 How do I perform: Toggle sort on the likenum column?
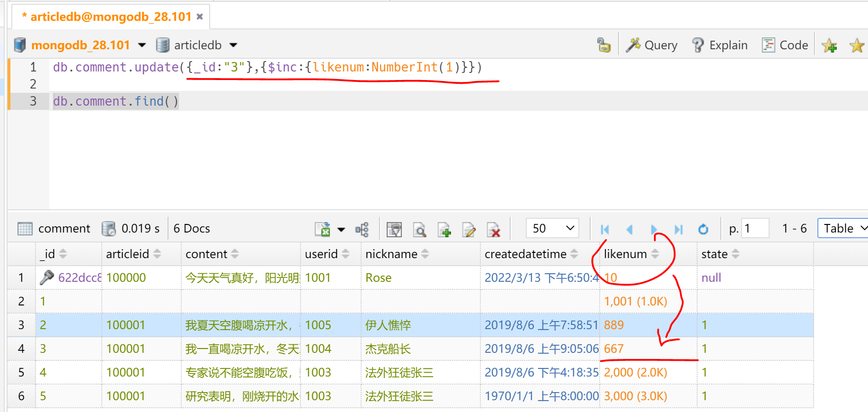point(655,254)
